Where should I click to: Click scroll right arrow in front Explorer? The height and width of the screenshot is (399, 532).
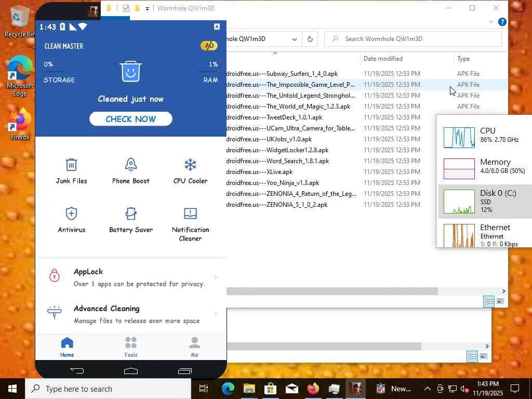click(x=503, y=291)
